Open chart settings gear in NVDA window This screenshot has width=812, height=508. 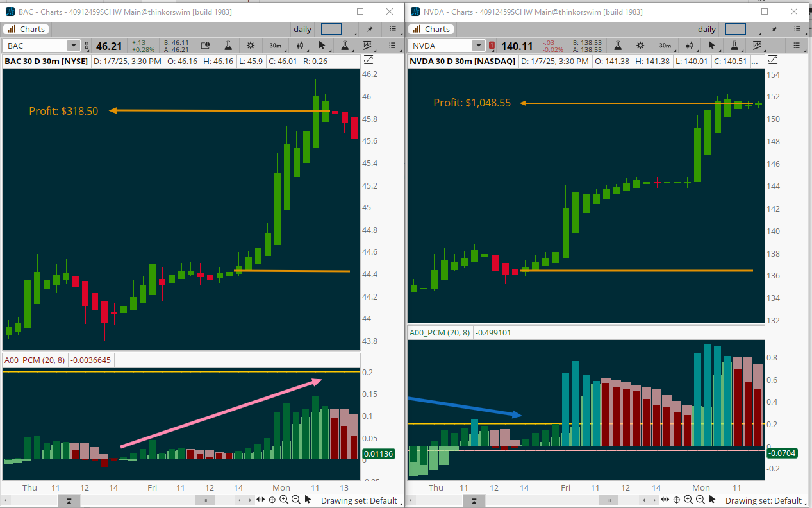click(x=640, y=46)
